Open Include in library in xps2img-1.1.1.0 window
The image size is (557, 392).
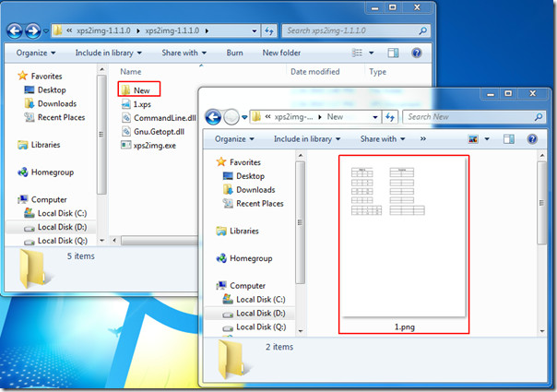[108, 53]
